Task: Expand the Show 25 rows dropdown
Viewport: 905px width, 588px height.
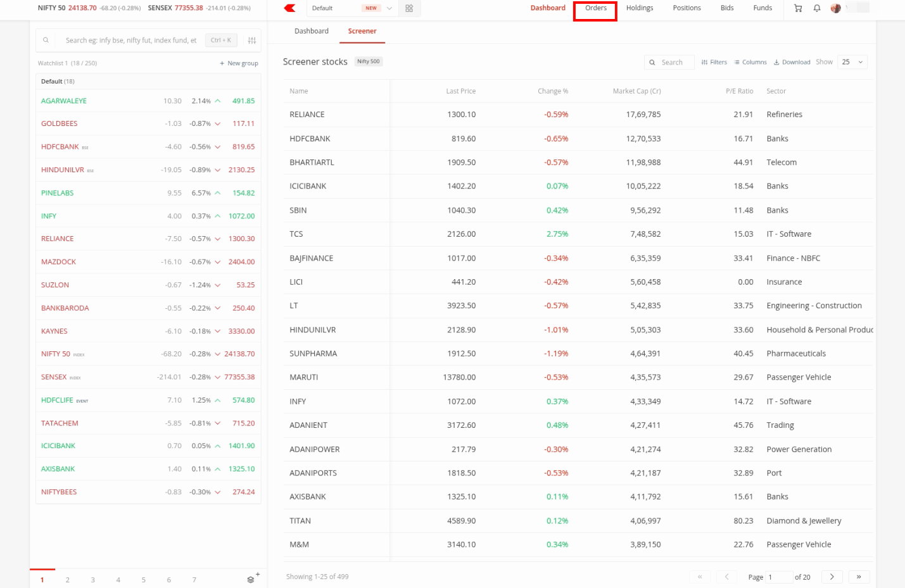Action: point(852,62)
